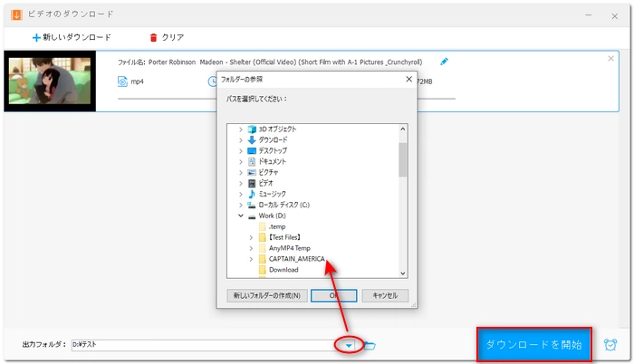Click the Cancel (キャンセル) button
Image resolution: width=634 pixels, height=364 pixels.
point(385,296)
